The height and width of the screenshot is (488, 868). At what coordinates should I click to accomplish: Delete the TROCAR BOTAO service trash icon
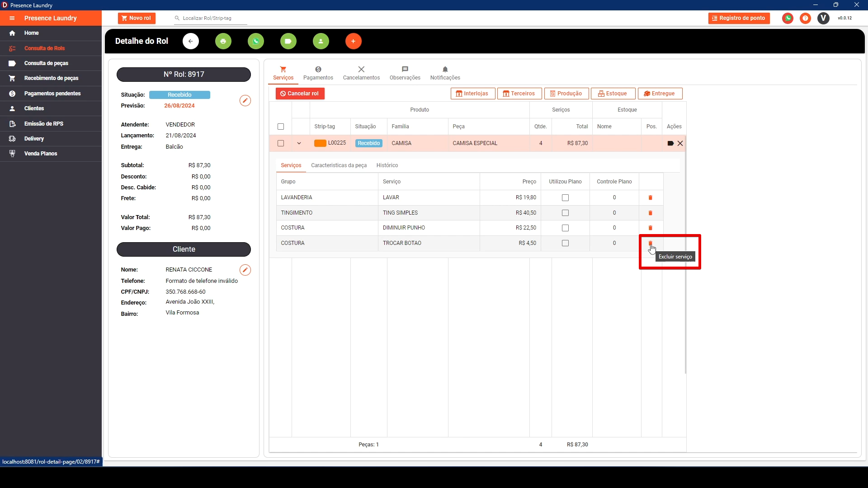651,243
